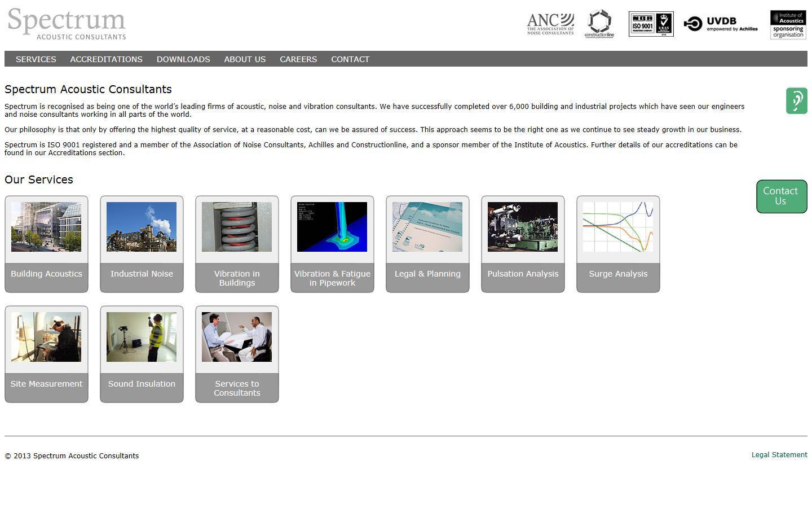Open the Sound Insulation service card

tap(142, 354)
